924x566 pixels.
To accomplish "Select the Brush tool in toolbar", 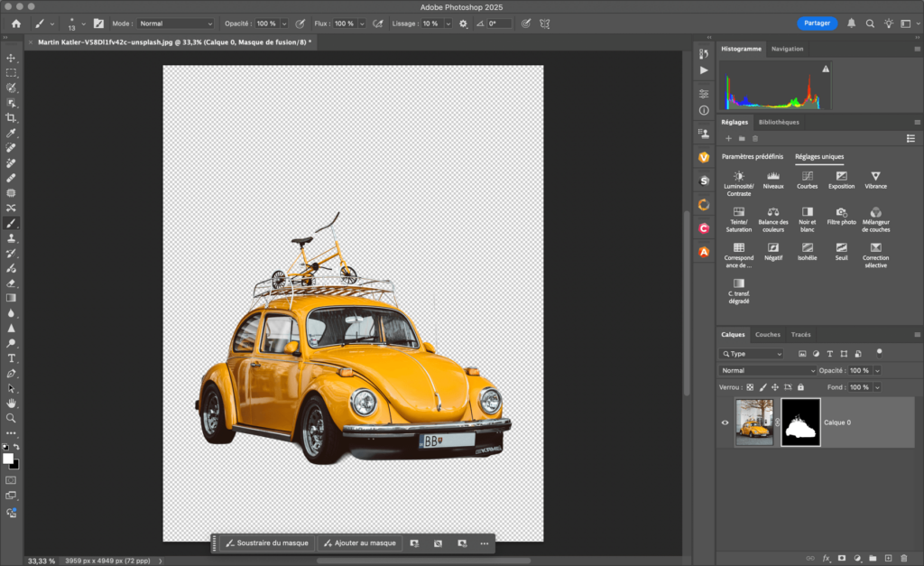I will click(11, 223).
